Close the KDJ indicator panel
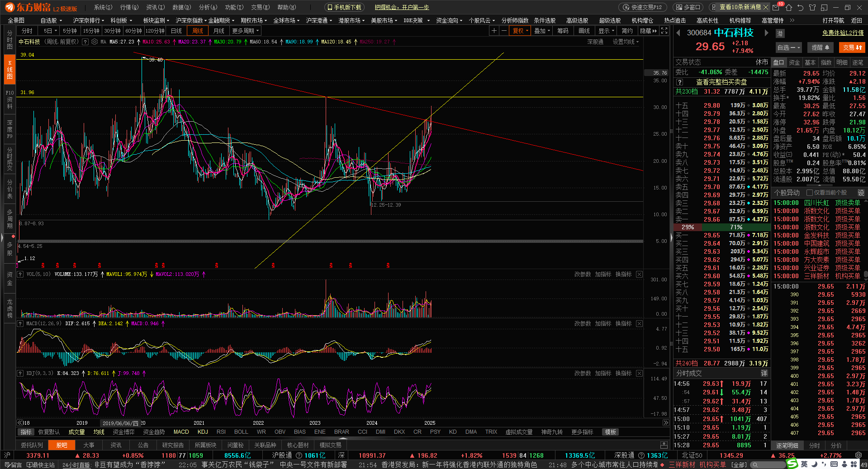 pyautogui.click(x=639, y=373)
